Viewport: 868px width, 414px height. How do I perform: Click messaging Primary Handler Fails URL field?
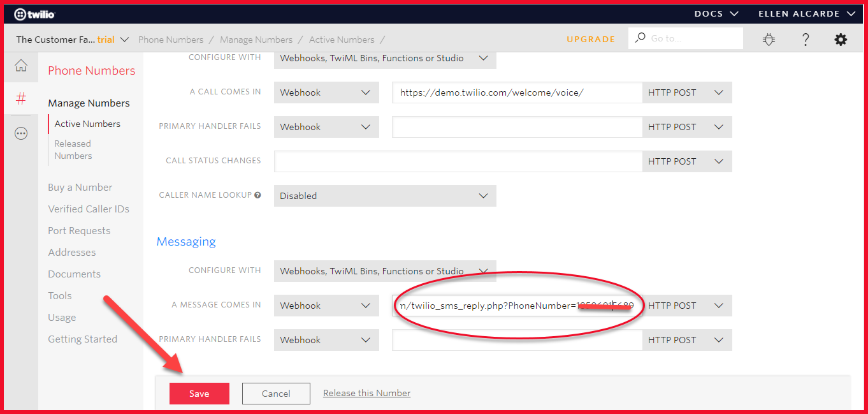pyautogui.click(x=517, y=340)
